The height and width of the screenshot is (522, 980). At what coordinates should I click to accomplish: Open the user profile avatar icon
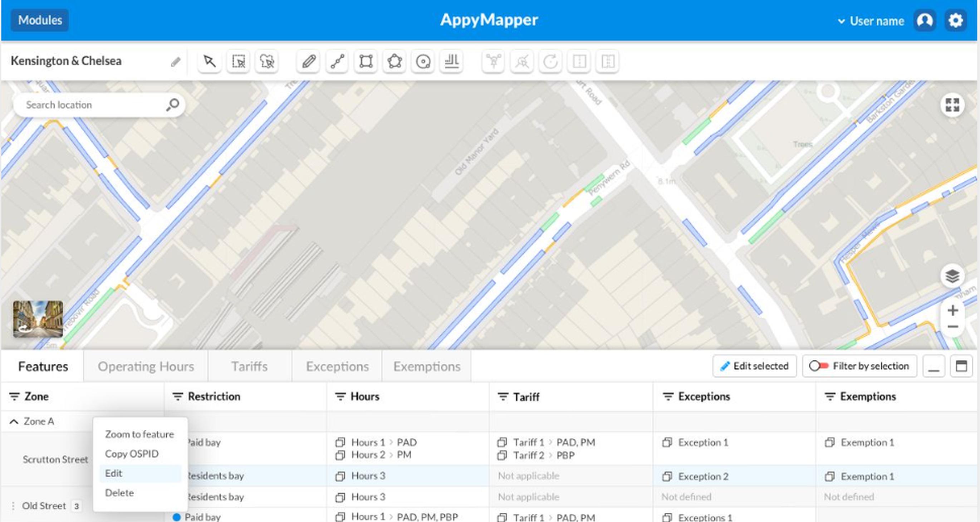click(925, 20)
